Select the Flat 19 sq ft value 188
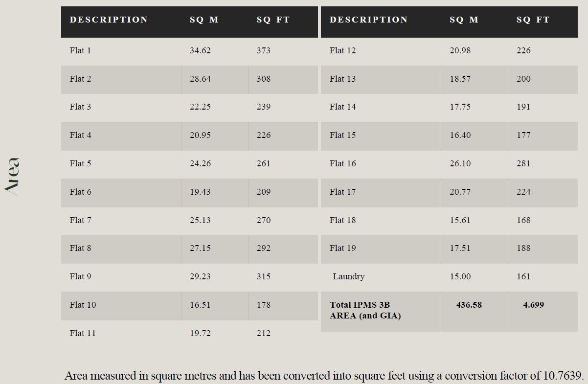The height and width of the screenshot is (384, 588). click(523, 248)
